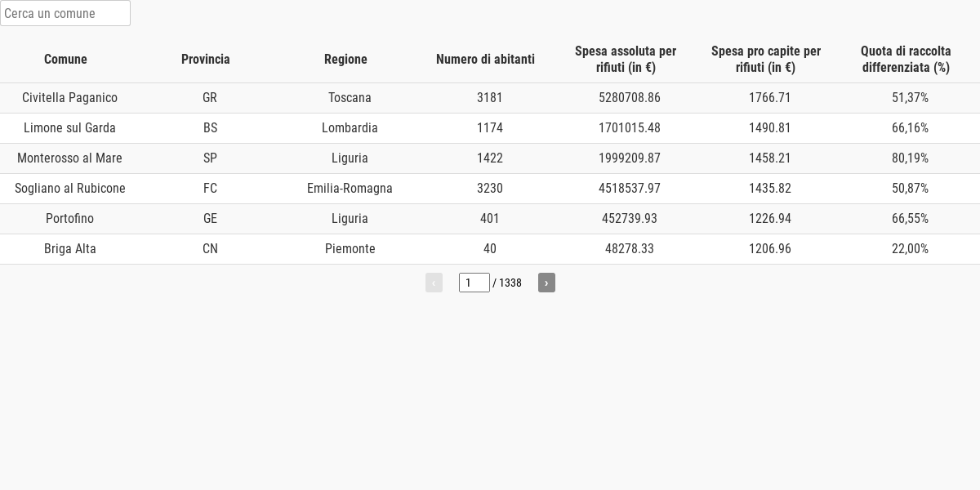This screenshot has width=980, height=490.
Task: Sort by Quota di raccolta differenziata header
Action: (906, 59)
